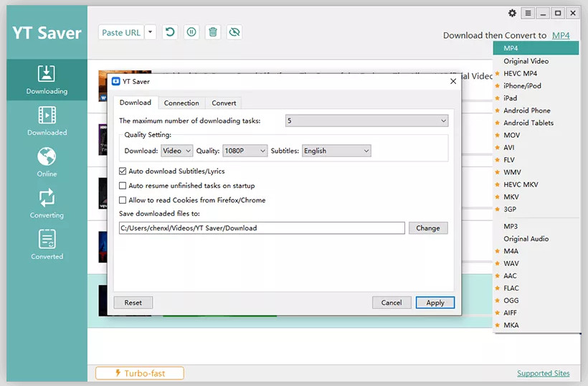Select HEVC MKV from format list
588x386 pixels.
tap(520, 184)
